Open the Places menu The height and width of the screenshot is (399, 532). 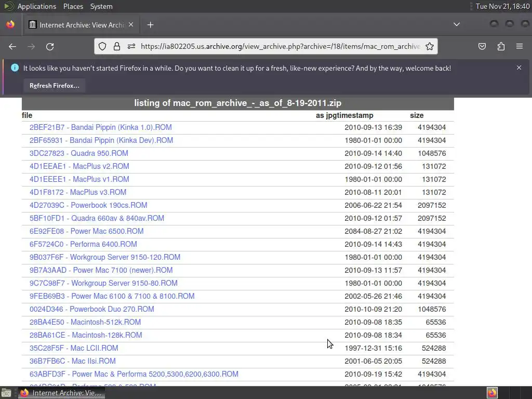tap(73, 6)
